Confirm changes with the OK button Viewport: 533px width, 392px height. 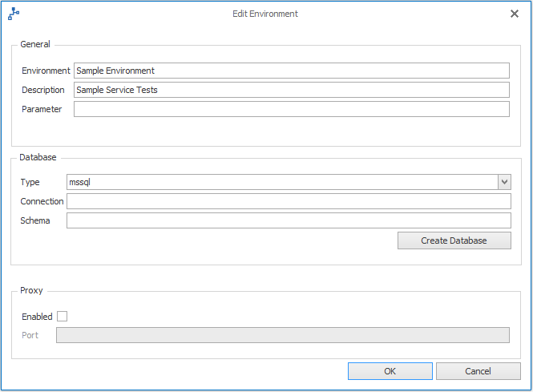(x=390, y=371)
